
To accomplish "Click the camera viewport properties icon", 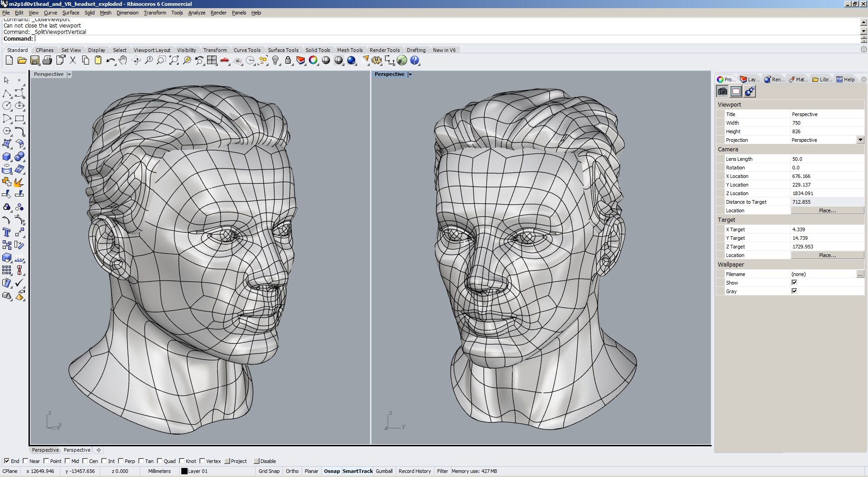I will (722, 92).
